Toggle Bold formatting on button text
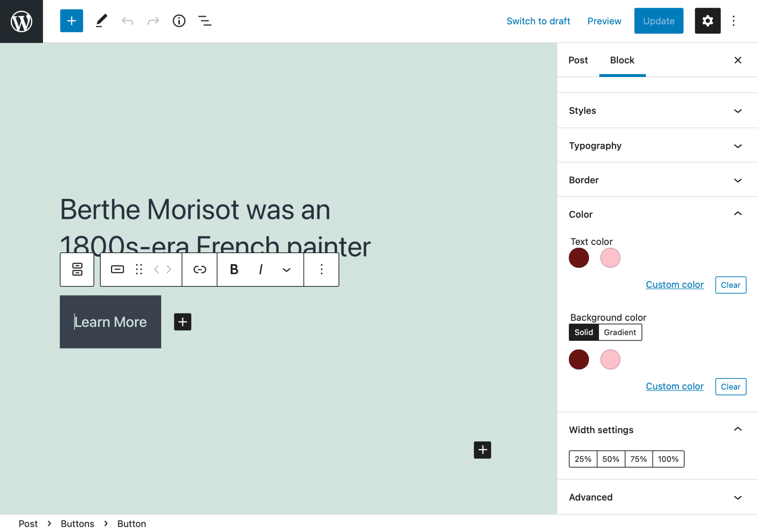The height and width of the screenshot is (532, 758). click(x=234, y=269)
